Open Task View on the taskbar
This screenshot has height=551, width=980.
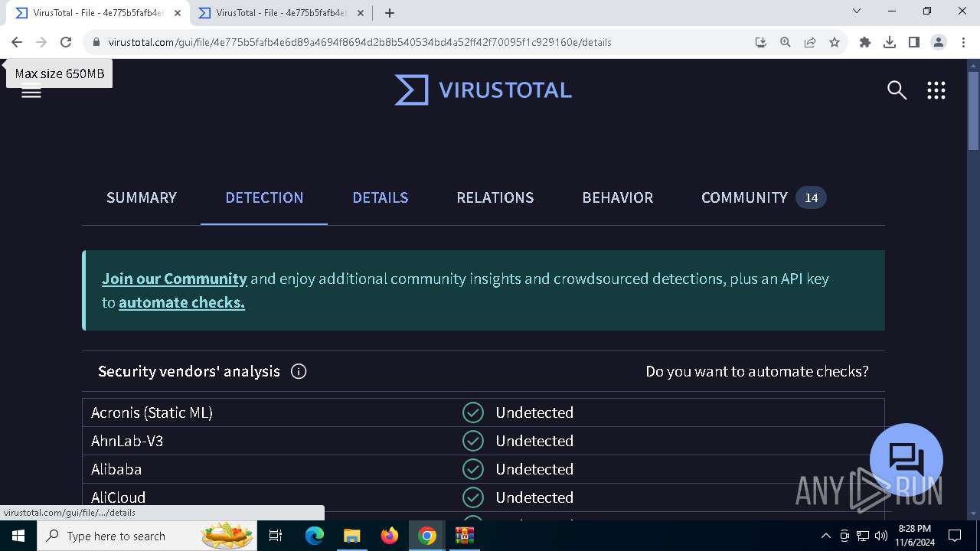pyautogui.click(x=276, y=536)
